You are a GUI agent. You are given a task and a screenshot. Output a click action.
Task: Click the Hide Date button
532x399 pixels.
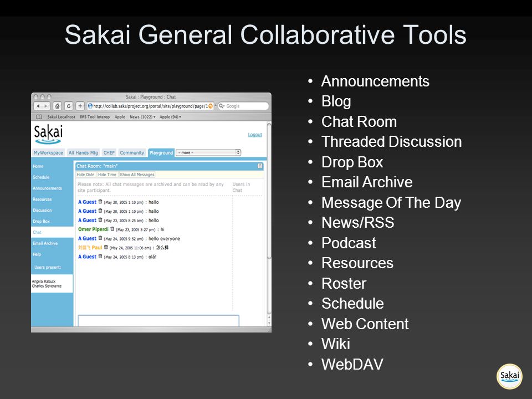click(x=85, y=175)
